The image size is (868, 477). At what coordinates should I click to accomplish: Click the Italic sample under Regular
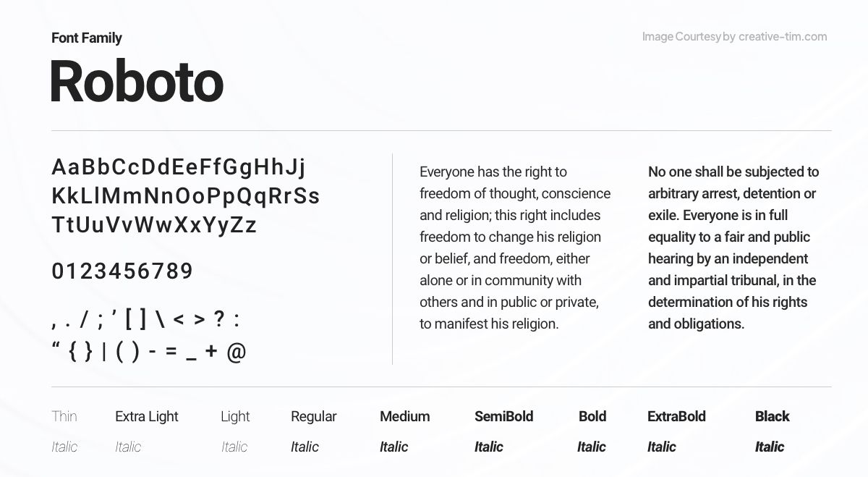(x=305, y=447)
